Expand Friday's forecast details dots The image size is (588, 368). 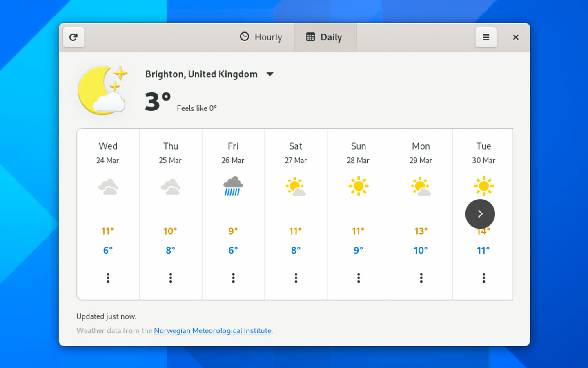pyautogui.click(x=233, y=278)
